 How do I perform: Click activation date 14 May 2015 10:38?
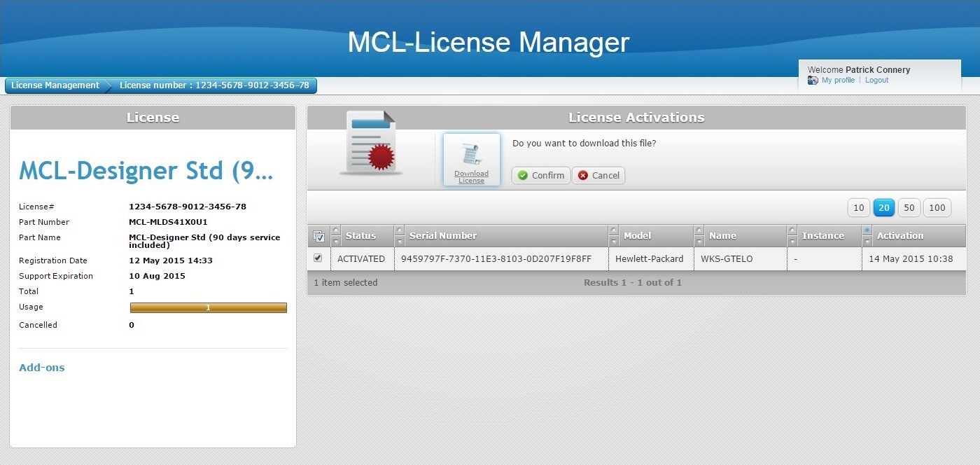click(911, 259)
